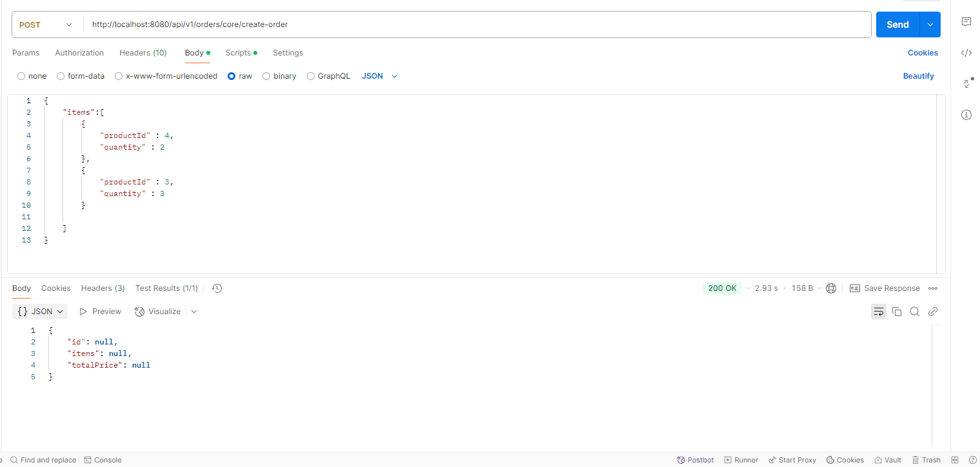The height and width of the screenshot is (467, 980).
Task: Switch response to Preview mode
Action: coord(100,312)
